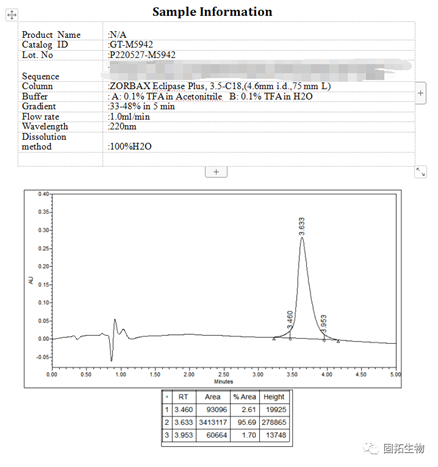Viewport: 438px width, 467px height.
Task: Select results row 2 with RT 3.633
Action: click(226, 422)
